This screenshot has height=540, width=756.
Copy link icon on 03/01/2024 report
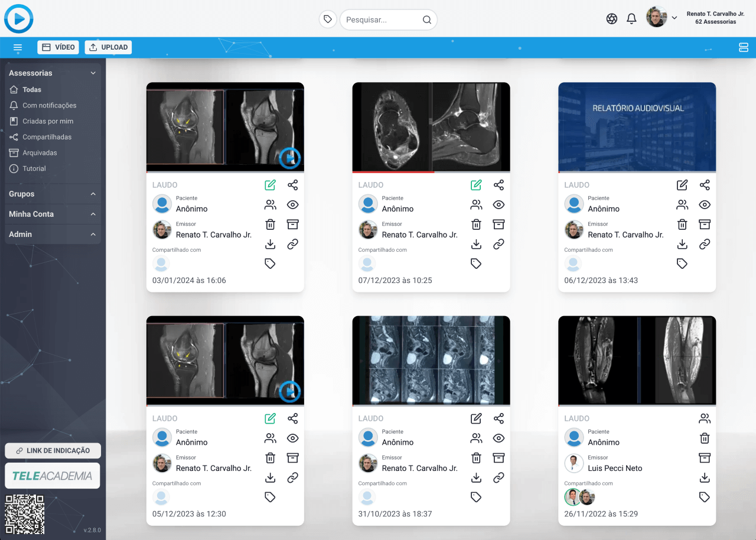click(292, 244)
